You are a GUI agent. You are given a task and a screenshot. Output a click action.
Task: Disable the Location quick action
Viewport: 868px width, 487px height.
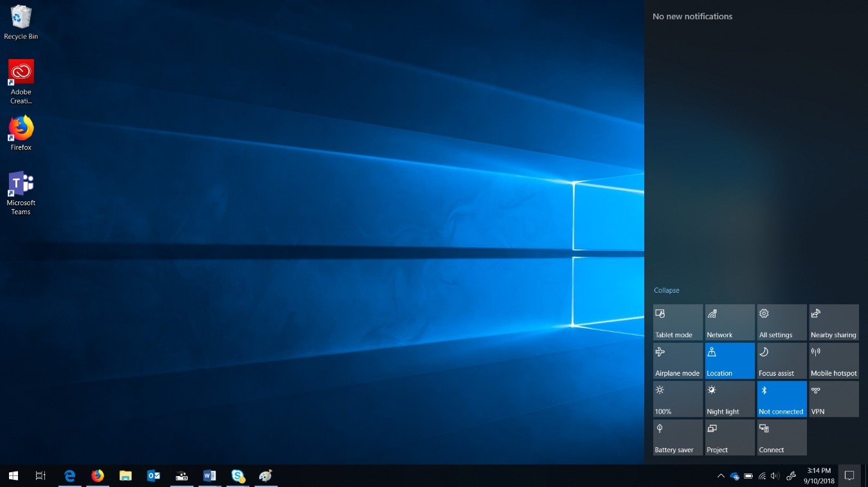click(730, 361)
